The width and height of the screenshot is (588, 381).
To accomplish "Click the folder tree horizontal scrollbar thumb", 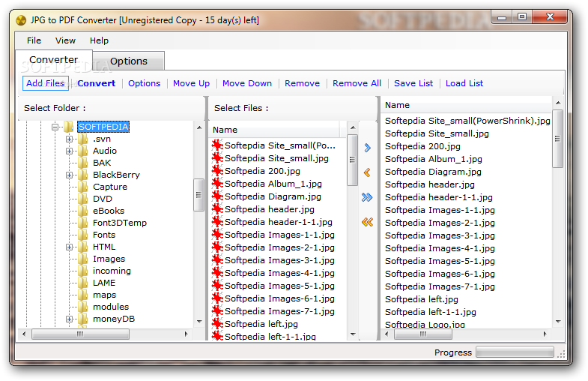I will coord(80,334).
